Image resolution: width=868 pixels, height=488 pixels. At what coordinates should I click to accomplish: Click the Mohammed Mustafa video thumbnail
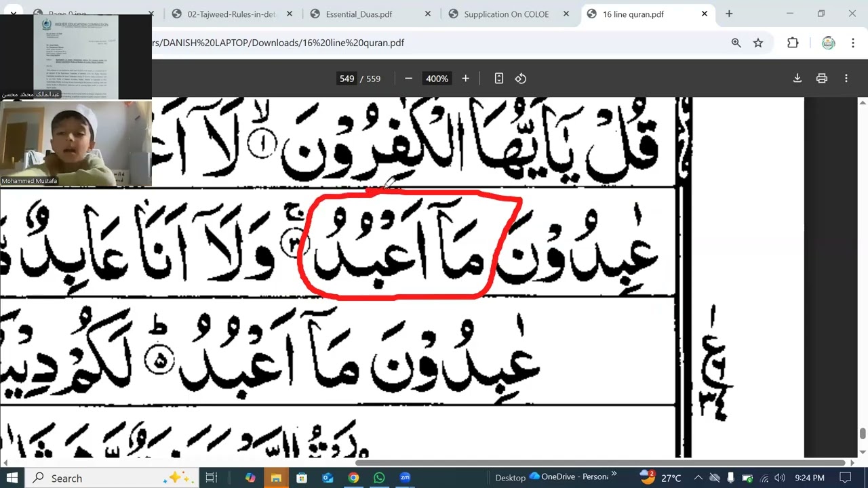click(76, 143)
